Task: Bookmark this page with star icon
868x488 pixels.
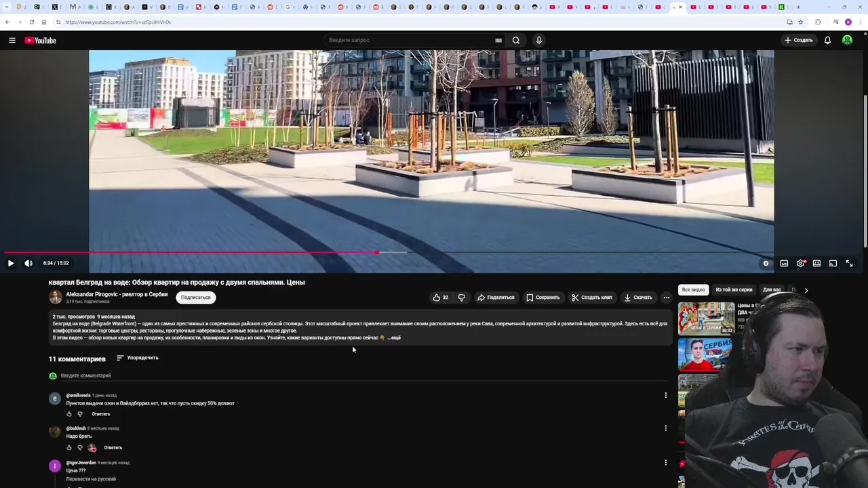Action: (x=801, y=22)
